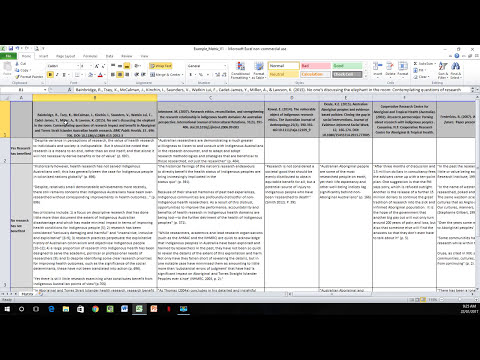Click the Decrease Decimal icon
This screenshot has height=360, width=480.
(223, 75)
